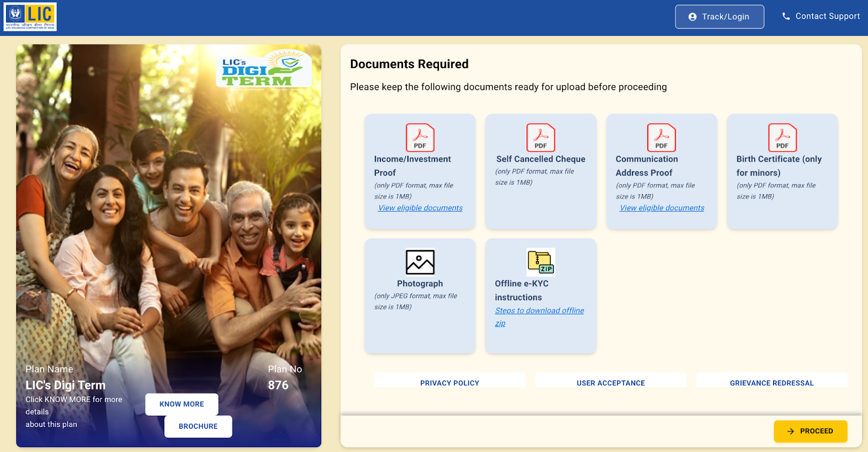Click the Documents Required heading
Image resolution: width=868 pixels, height=452 pixels.
pos(409,64)
